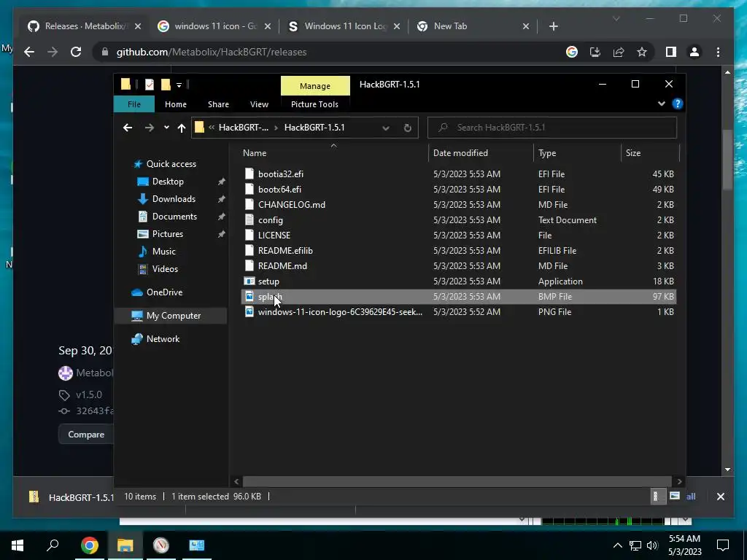Screen dimensions: 747x560
Task: Click the Properties quick access icon
Action: [150, 85]
